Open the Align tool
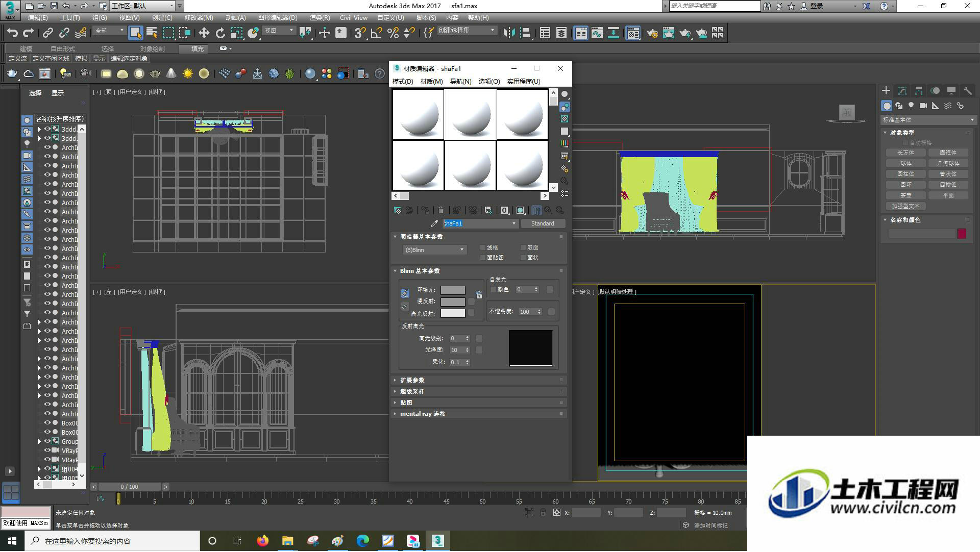This screenshot has width=980, height=552. 525,33
